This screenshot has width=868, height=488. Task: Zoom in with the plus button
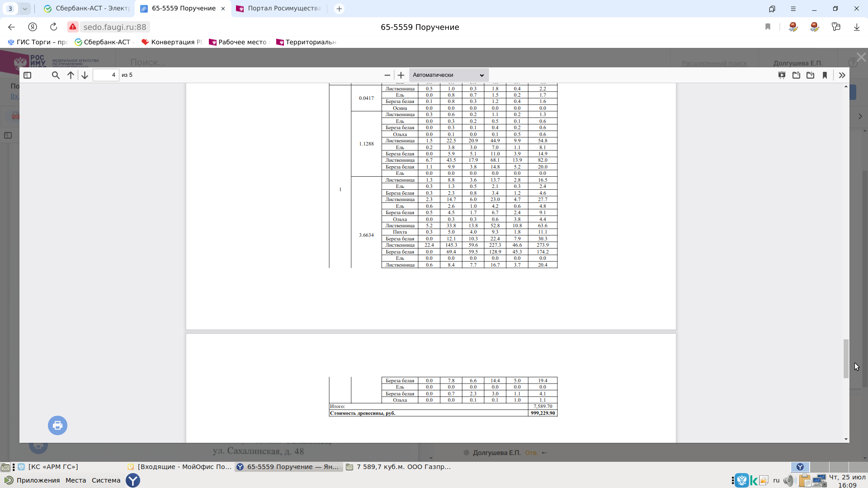tap(401, 75)
